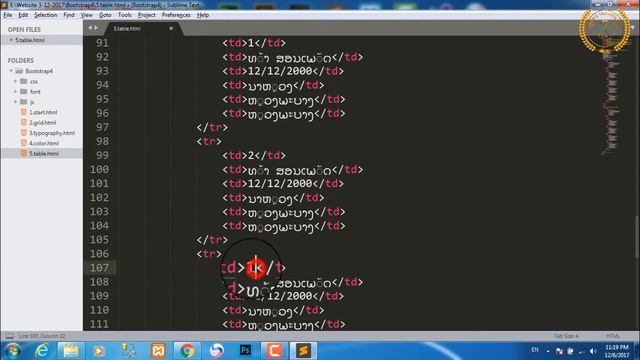Click the closing </tr> on line 97
Viewport: 640px width, 360px height.
pyautogui.click(x=212, y=127)
